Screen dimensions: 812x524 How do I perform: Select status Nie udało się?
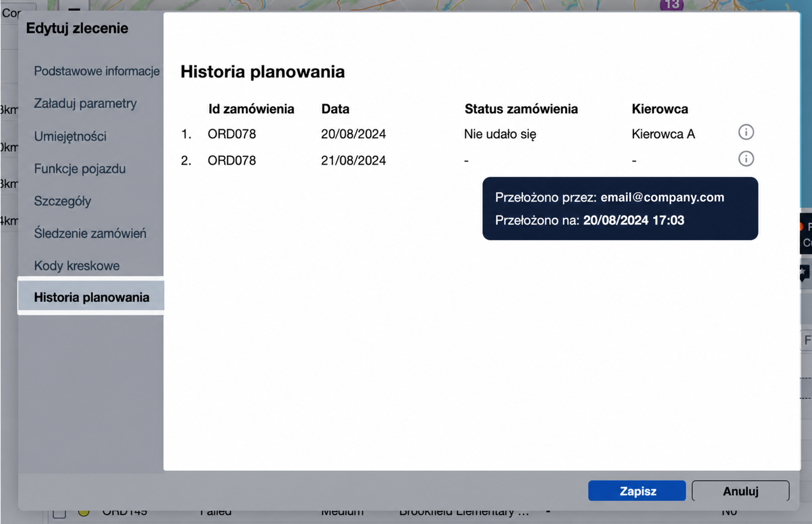(x=500, y=134)
